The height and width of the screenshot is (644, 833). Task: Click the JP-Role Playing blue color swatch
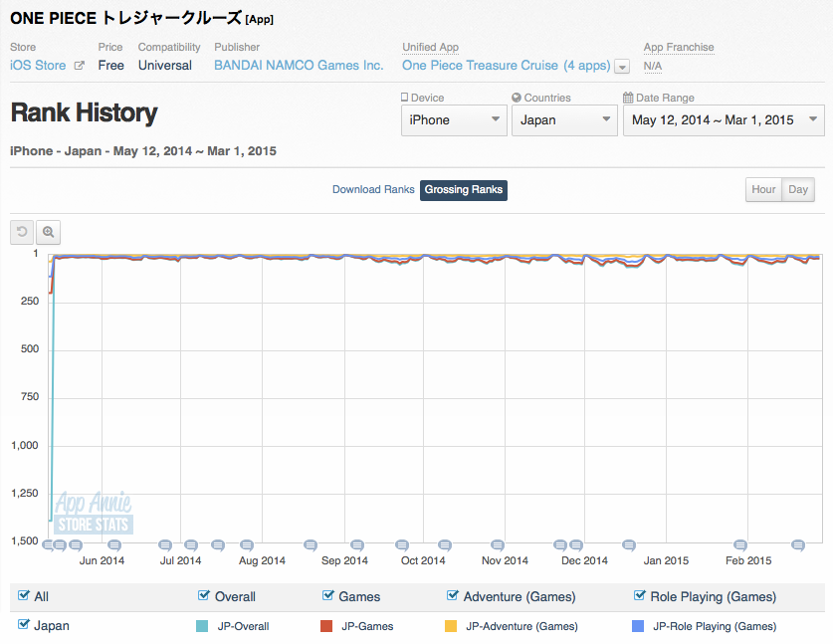tap(638, 626)
